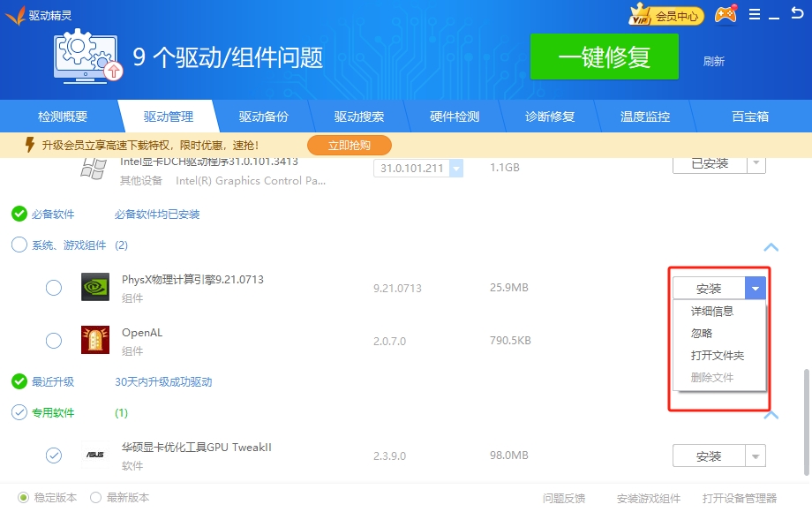Check the OpenAL row checkbox
This screenshot has width=812, height=512.
tap(54, 341)
